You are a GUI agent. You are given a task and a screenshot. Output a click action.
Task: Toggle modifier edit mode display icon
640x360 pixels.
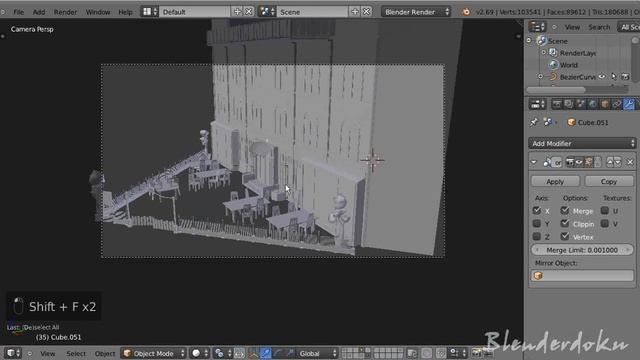point(589,162)
